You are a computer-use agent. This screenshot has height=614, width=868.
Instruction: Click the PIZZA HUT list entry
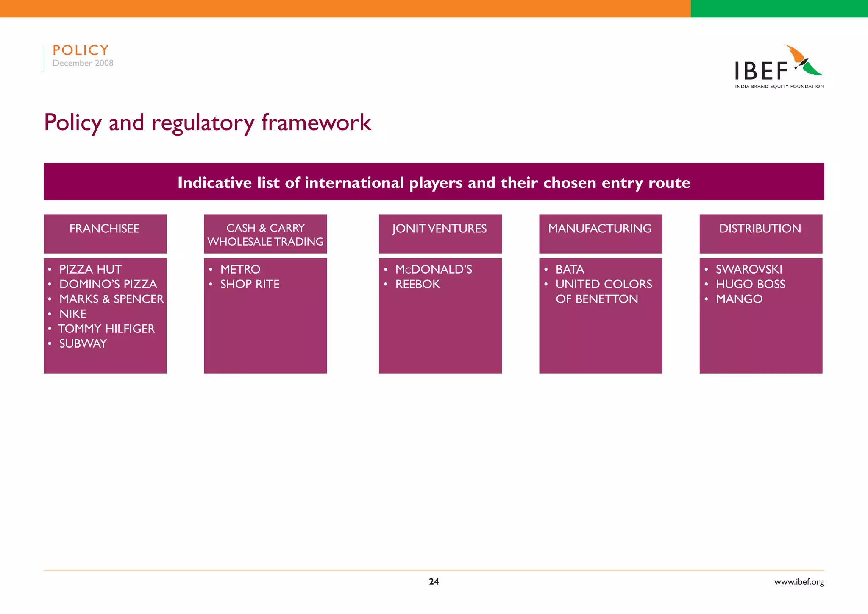coord(90,269)
